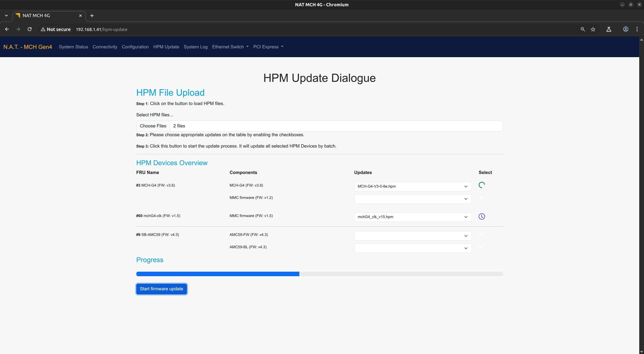Click the browser reload icon

[29, 29]
